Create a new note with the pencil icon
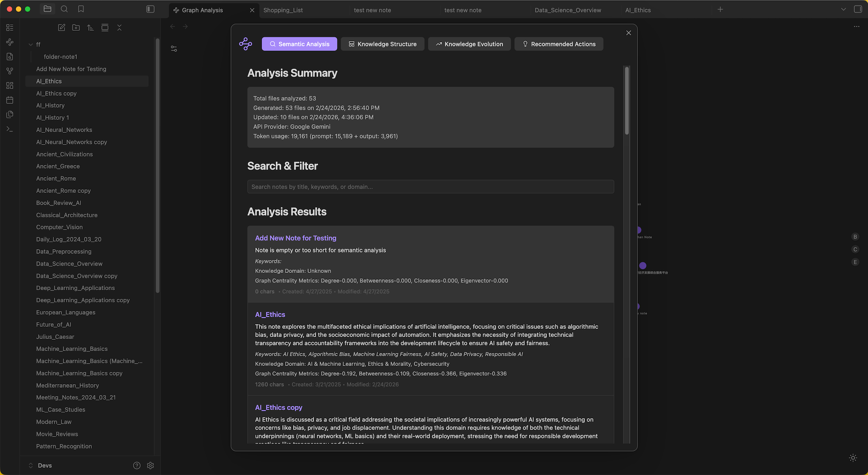This screenshot has height=475, width=868. point(61,28)
